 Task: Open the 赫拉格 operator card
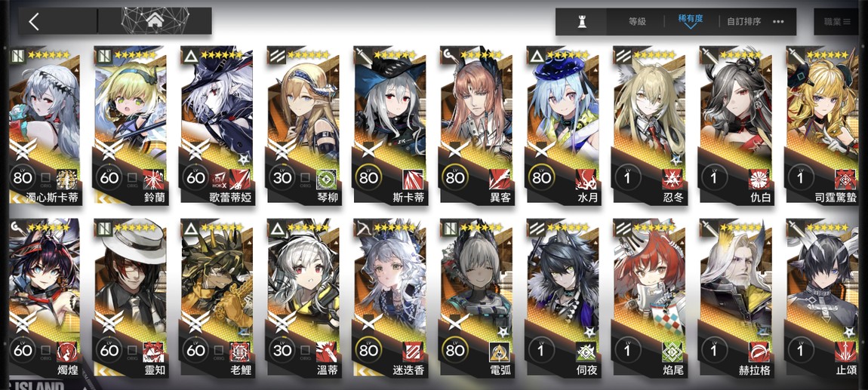tap(735, 298)
